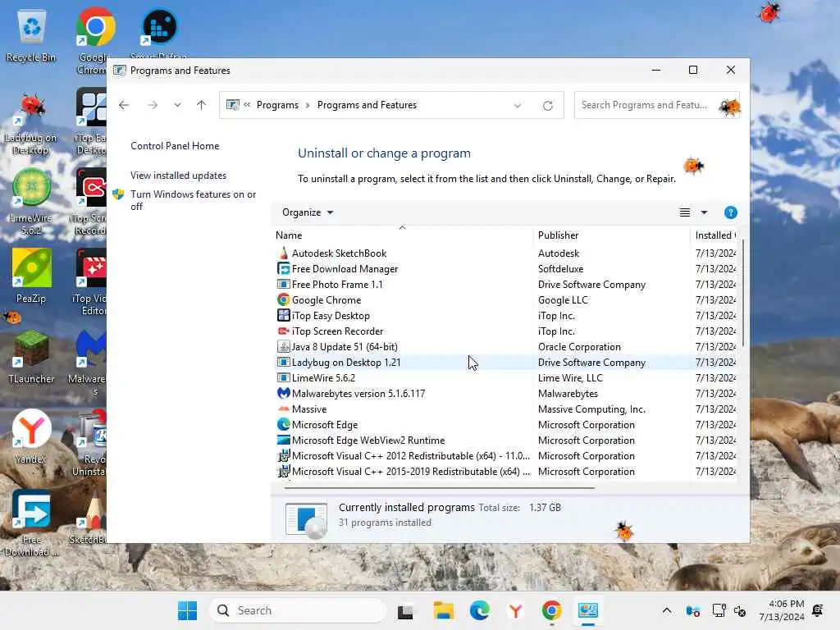Open Control Panel Home link
This screenshot has width=840, height=630.
(175, 146)
